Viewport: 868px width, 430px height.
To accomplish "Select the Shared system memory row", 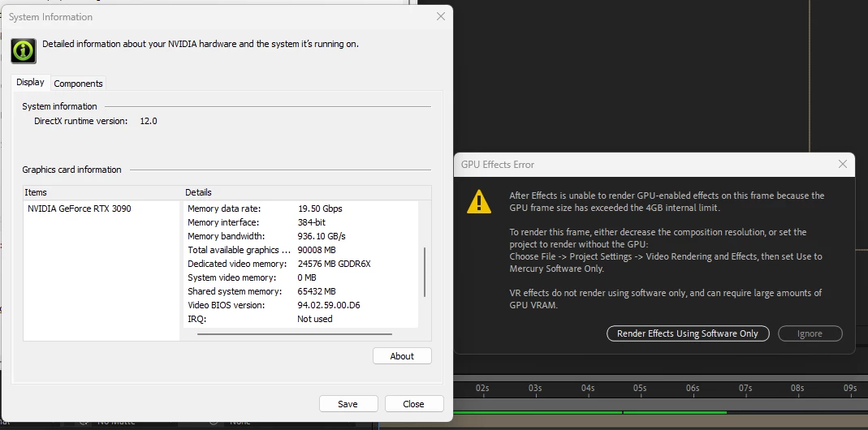I will (301, 291).
